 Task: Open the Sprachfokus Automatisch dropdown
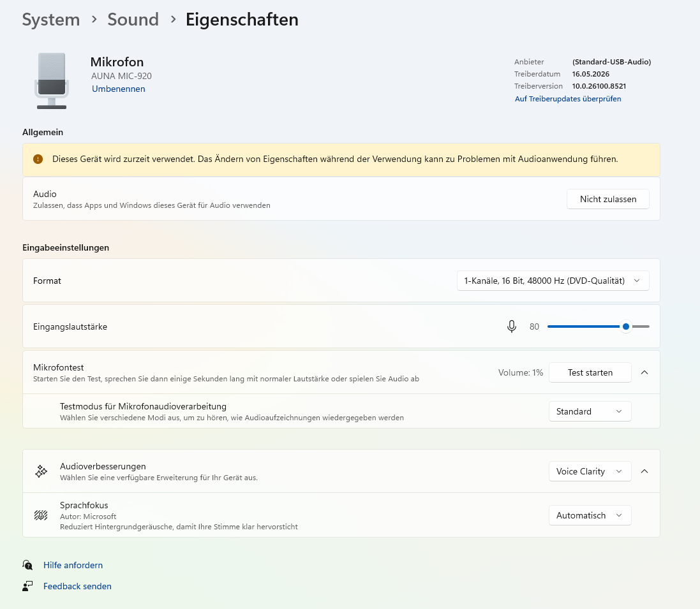[590, 515]
